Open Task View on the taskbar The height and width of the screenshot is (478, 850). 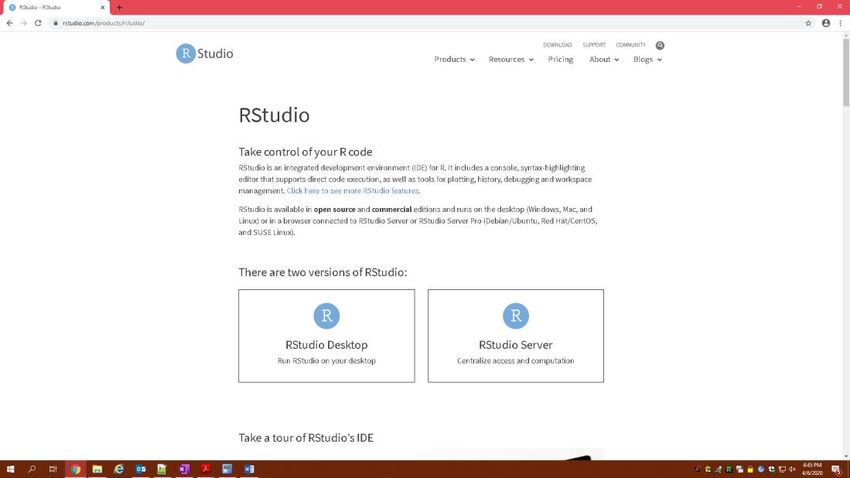coord(53,469)
